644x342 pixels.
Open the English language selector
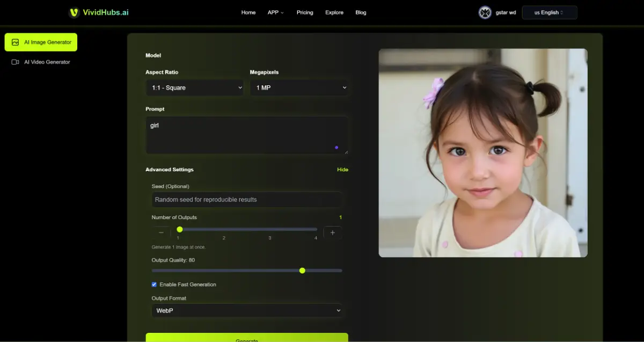click(x=549, y=12)
